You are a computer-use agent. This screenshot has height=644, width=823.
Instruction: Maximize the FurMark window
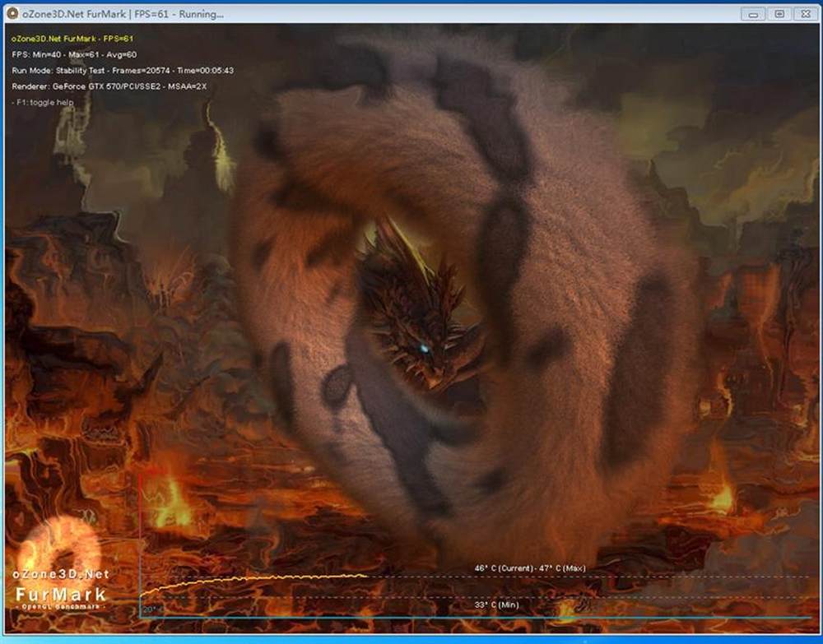point(779,14)
